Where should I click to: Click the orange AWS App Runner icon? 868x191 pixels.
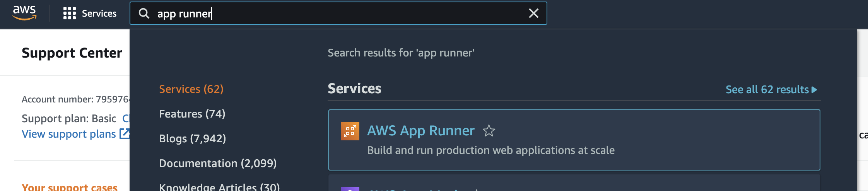pyautogui.click(x=350, y=131)
